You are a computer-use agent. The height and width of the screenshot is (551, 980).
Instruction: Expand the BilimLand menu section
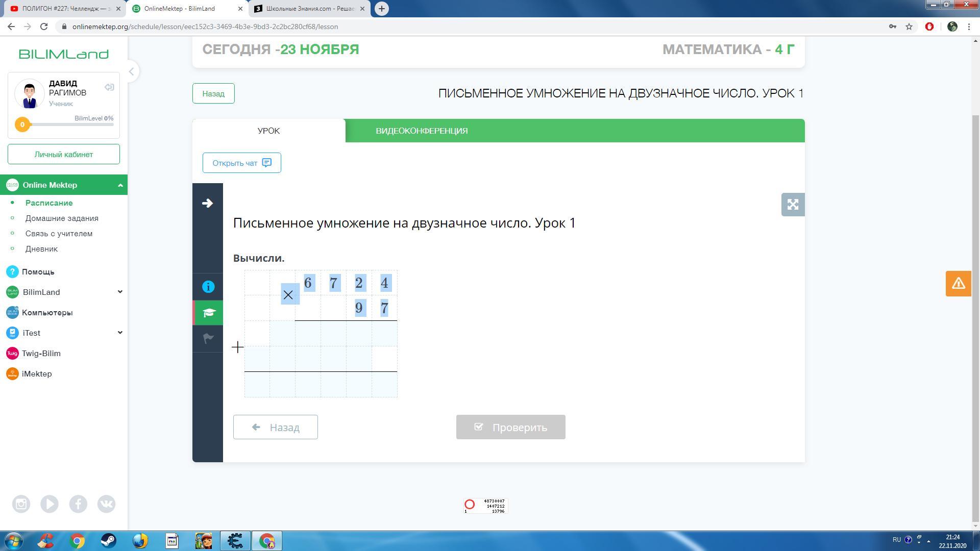point(120,292)
